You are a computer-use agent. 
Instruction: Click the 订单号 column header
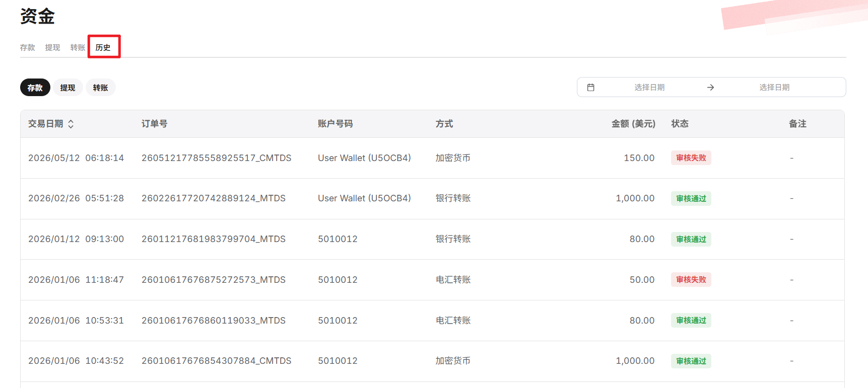click(155, 124)
